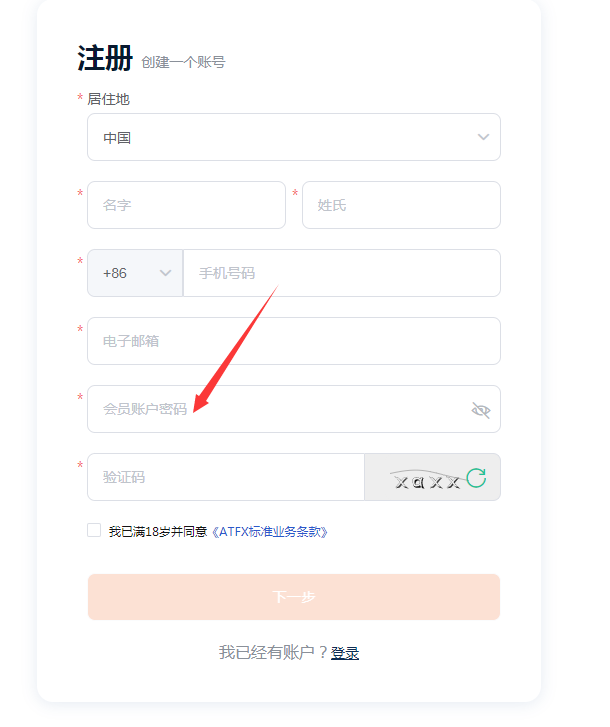Focus the 名字 first name field
The image size is (610, 727).
[x=186, y=205]
